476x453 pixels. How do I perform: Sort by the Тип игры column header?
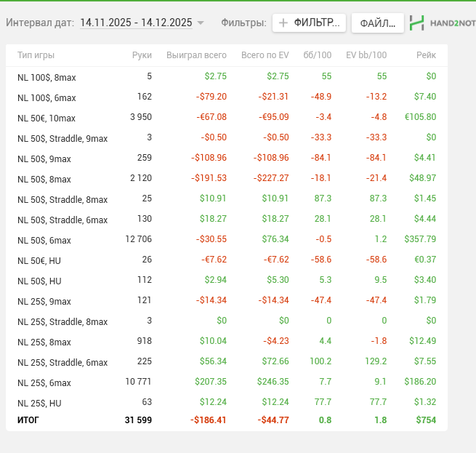point(36,55)
